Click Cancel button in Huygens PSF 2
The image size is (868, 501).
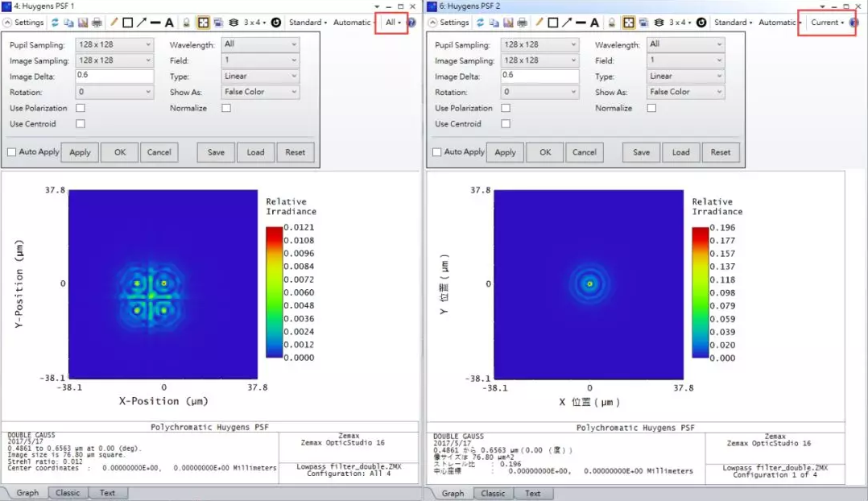click(584, 152)
